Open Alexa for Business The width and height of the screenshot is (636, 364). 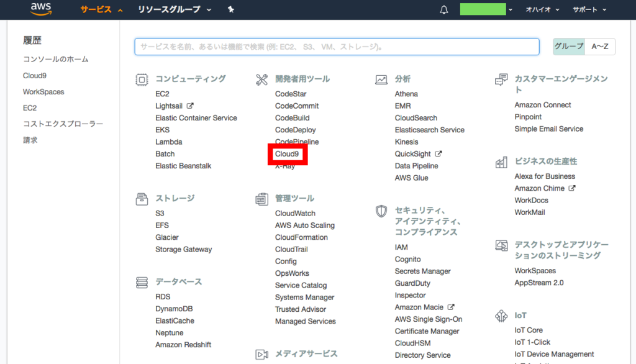pyautogui.click(x=545, y=176)
